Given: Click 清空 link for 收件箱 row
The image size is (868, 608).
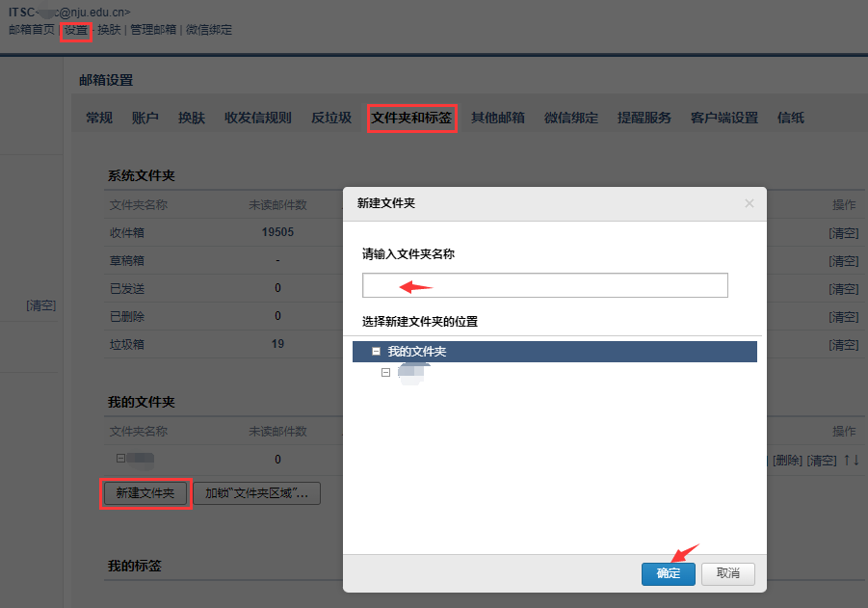Looking at the screenshot, I should tap(843, 232).
